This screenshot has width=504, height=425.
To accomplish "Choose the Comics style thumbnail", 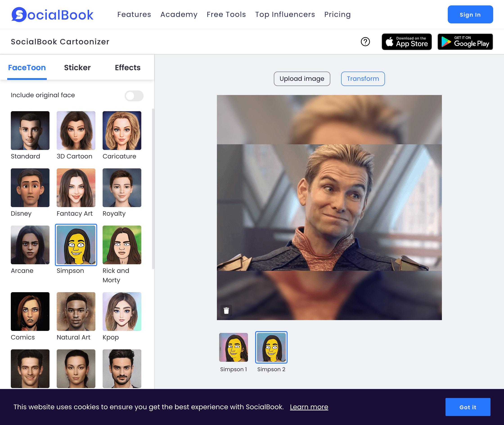I will click(30, 312).
